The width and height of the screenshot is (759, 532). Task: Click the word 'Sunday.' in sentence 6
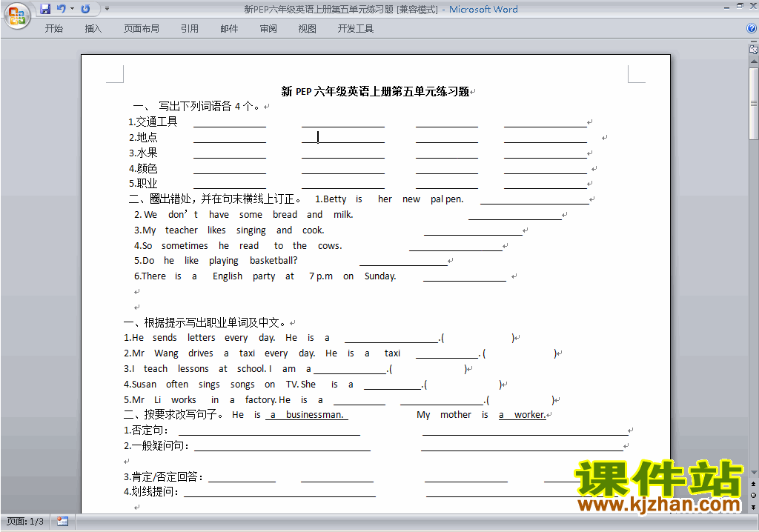click(380, 276)
